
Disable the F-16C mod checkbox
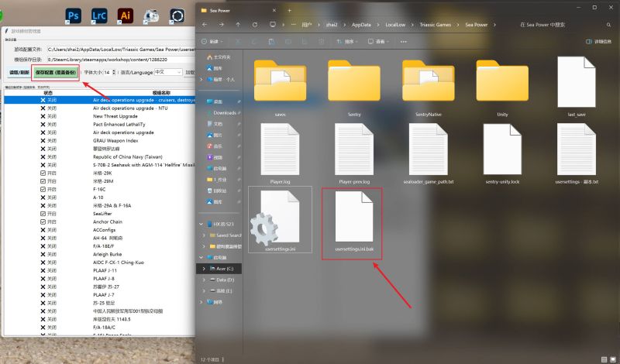pyautogui.click(x=43, y=189)
